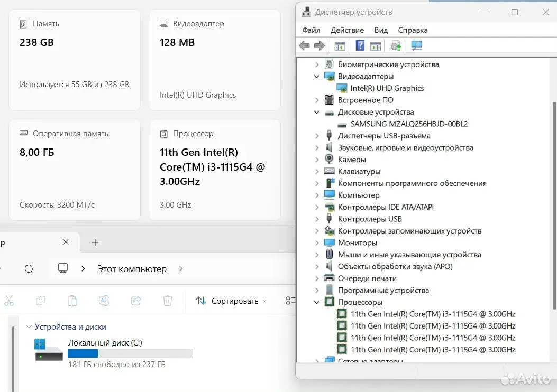Screen dimensions: 557x392
Task: Click the Процессор info card
Action: [215, 170]
